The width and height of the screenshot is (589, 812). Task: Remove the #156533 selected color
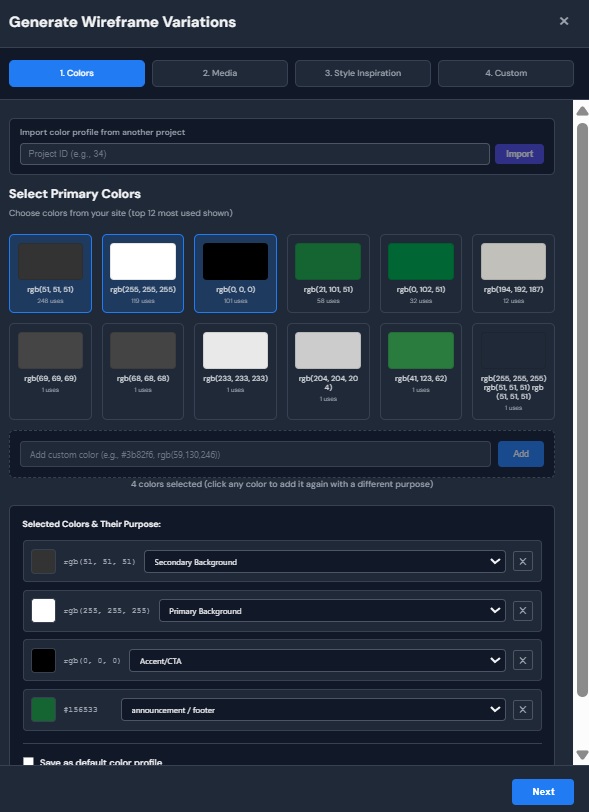tap(523, 709)
